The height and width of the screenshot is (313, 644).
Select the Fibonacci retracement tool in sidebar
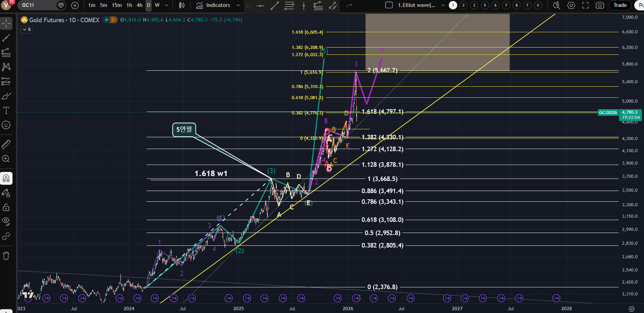point(6,53)
